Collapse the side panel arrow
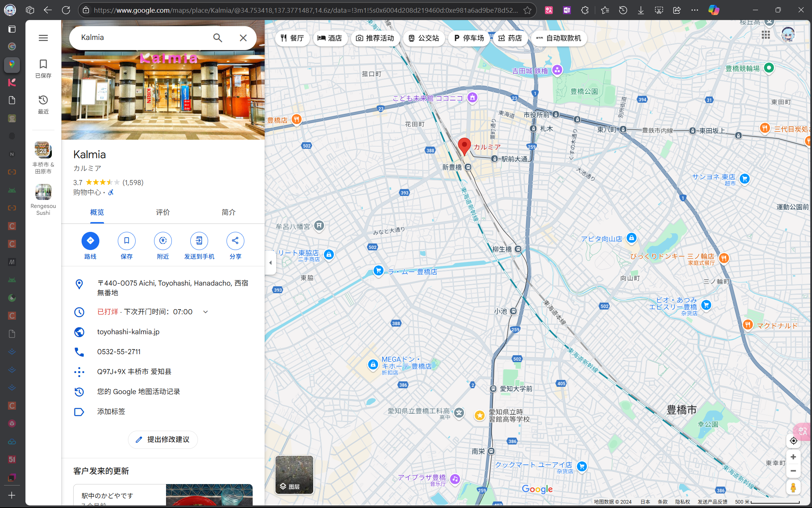Screen dimensions: 812x508 (270, 262)
